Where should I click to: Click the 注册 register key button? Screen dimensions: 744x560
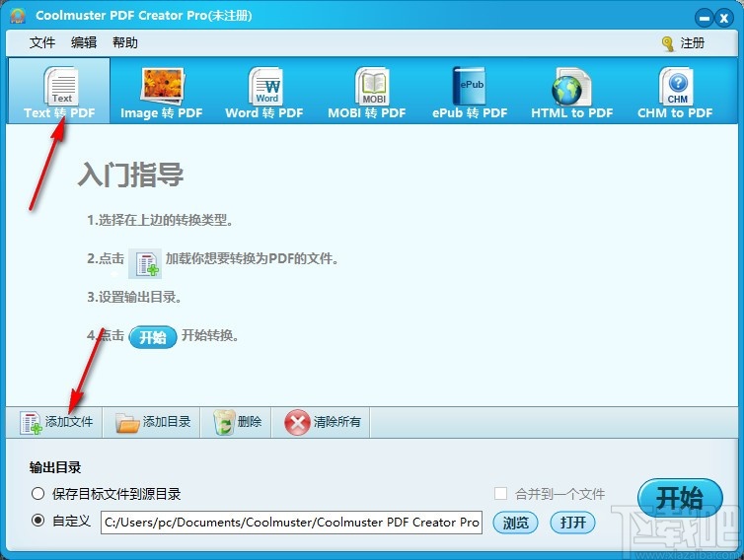click(x=683, y=43)
